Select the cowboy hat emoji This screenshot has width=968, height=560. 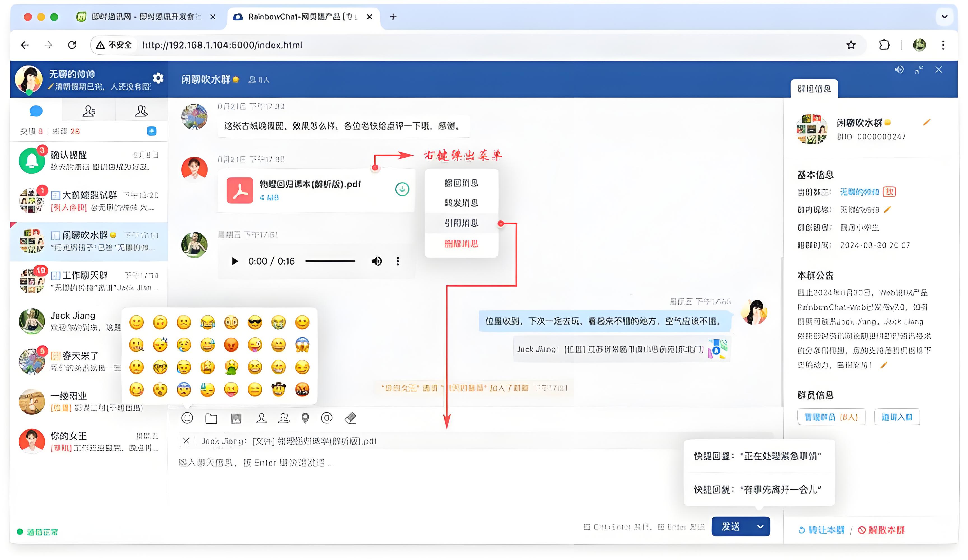click(x=278, y=389)
